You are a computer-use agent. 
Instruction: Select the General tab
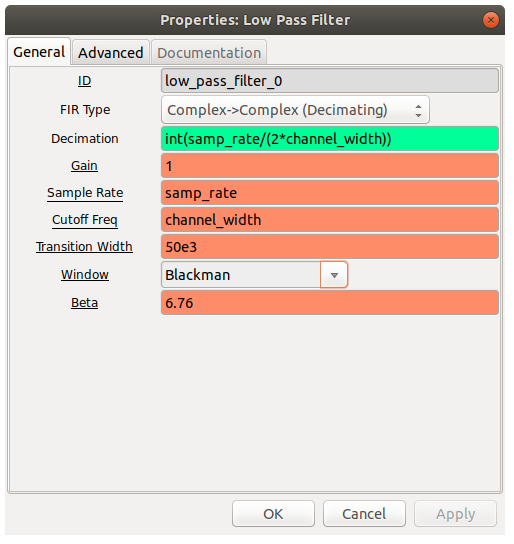(39, 52)
